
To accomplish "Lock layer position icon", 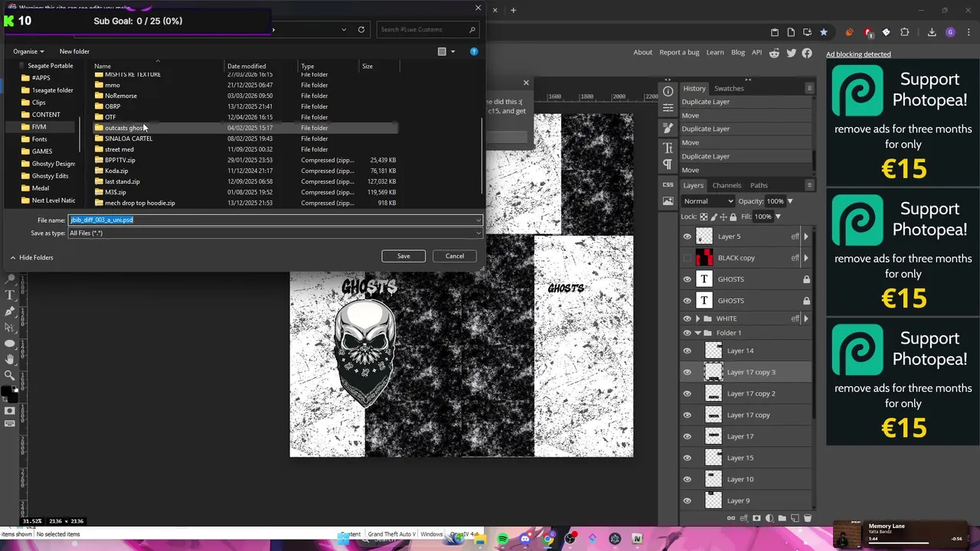I will 722,217.
